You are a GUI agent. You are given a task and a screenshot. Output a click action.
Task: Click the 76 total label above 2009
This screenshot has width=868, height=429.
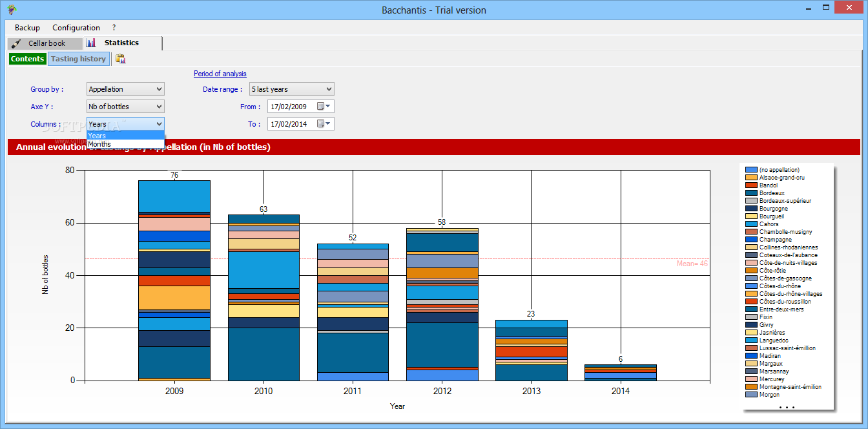tap(174, 175)
